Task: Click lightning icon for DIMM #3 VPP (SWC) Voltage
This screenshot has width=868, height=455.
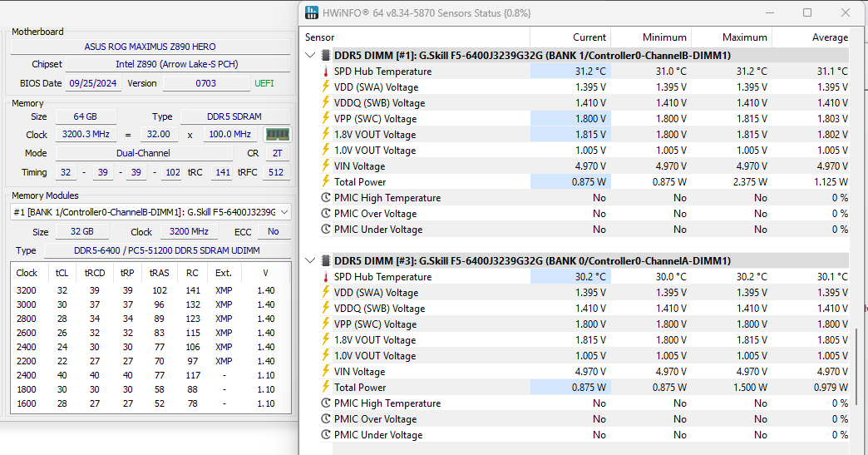Action: tap(326, 324)
